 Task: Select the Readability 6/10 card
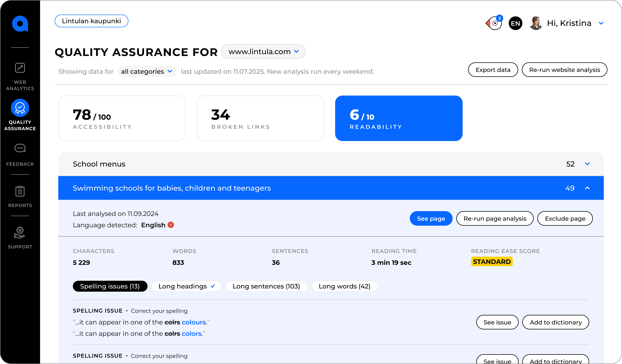tap(399, 118)
